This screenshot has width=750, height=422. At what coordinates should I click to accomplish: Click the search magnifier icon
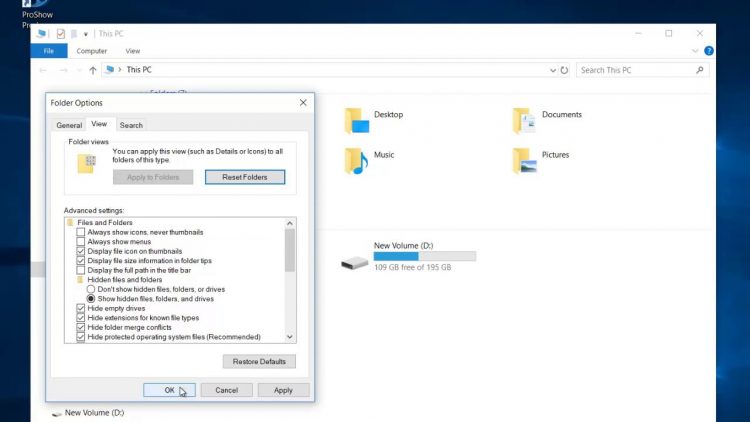pos(700,70)
